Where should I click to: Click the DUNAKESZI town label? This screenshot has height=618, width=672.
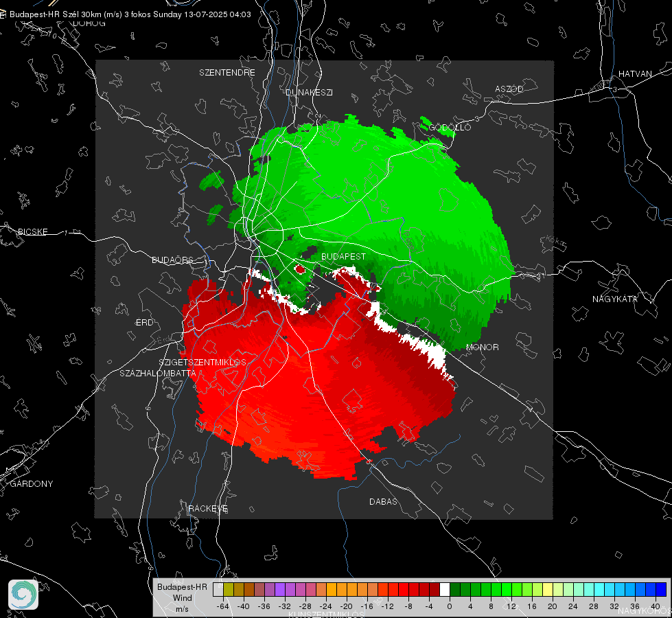tap(309, 92)
